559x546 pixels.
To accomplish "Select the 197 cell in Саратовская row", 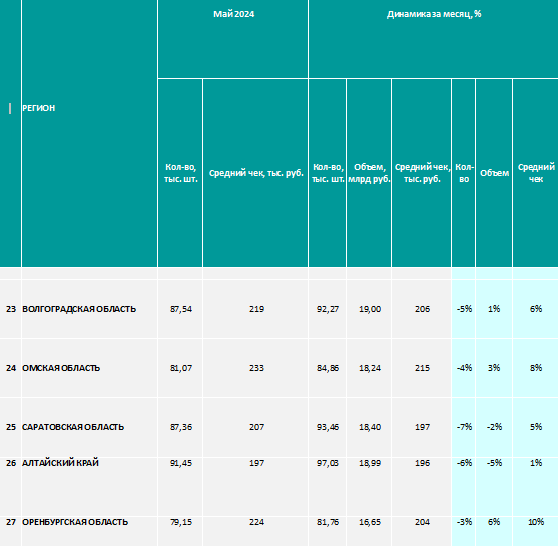I will [x=422, y=427].
